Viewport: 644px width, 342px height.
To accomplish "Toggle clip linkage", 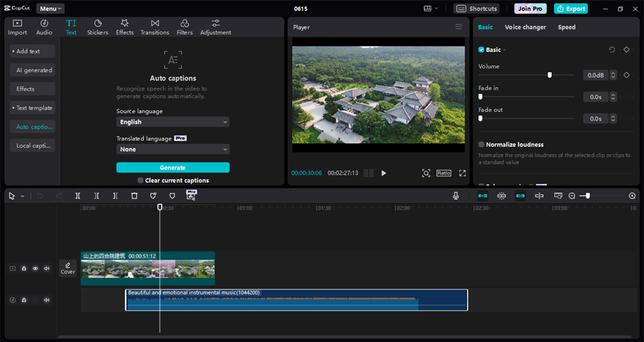I will (x=520, y=196).
